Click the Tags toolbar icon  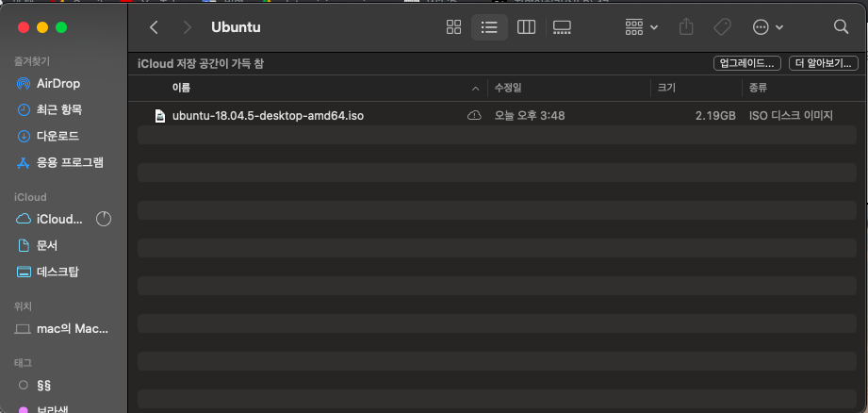point(722,27)
